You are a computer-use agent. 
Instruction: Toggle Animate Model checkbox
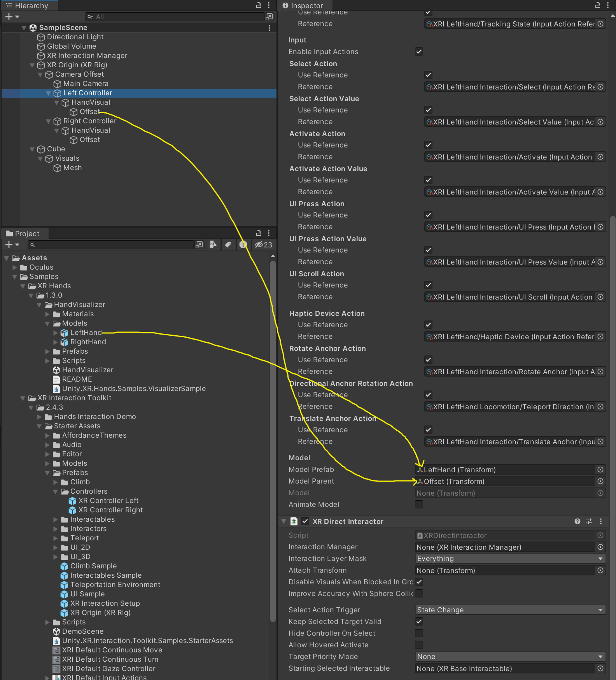[419, 504]
